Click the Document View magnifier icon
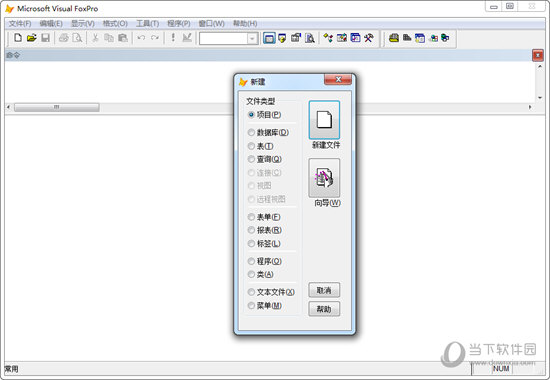This screenshot has height=380, width=550. pos(310,38)
